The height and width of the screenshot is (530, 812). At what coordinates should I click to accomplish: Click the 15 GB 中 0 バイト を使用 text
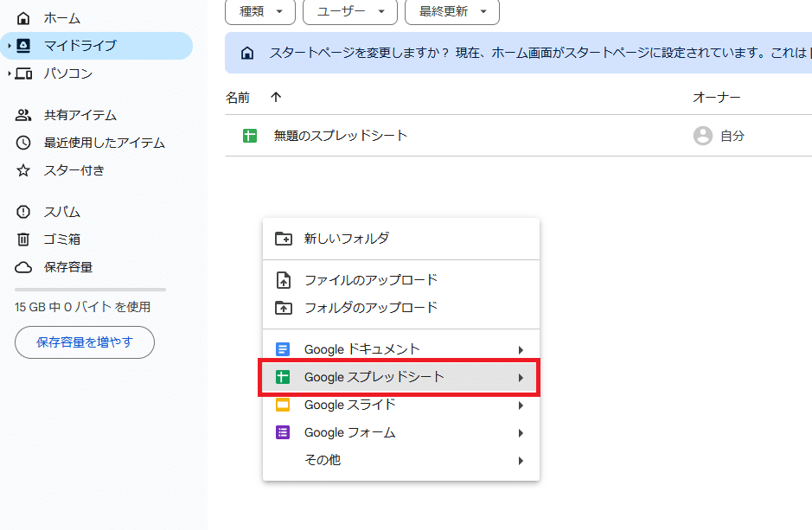pos(83,307)
